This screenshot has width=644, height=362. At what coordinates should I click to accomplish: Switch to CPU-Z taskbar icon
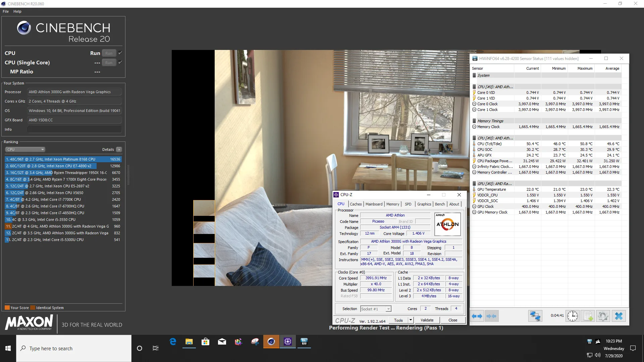pos(288,342)
